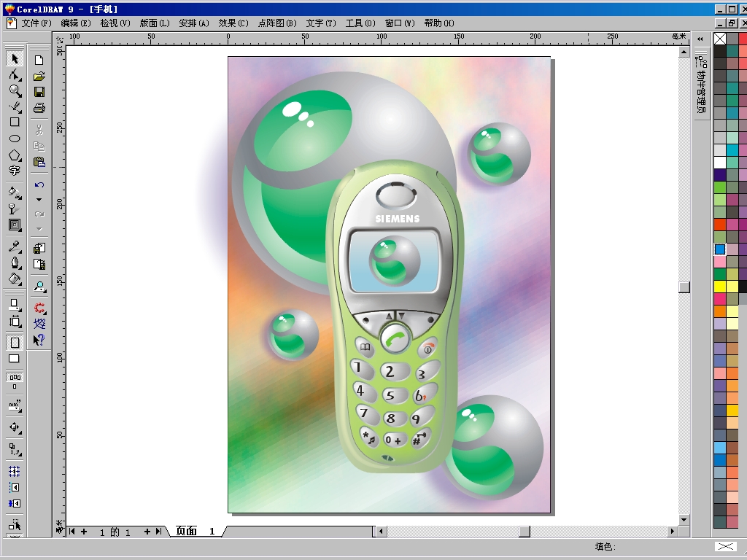Open the 编辑(E) menu
The width and height of the screenshot is (747, 560).
coord(76,23)
